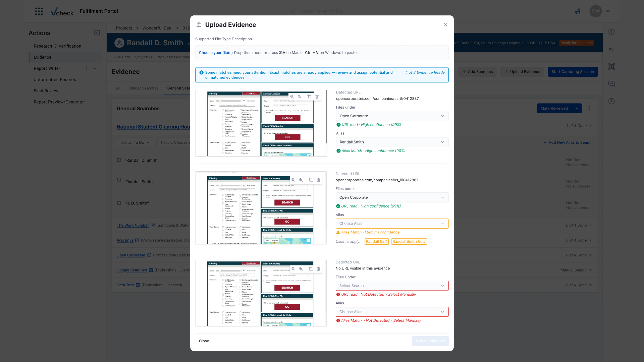The height and width of the screenshot is (362, 644).
Task: Click the Add to Evidence button
Action: click(x=430, y=341)
